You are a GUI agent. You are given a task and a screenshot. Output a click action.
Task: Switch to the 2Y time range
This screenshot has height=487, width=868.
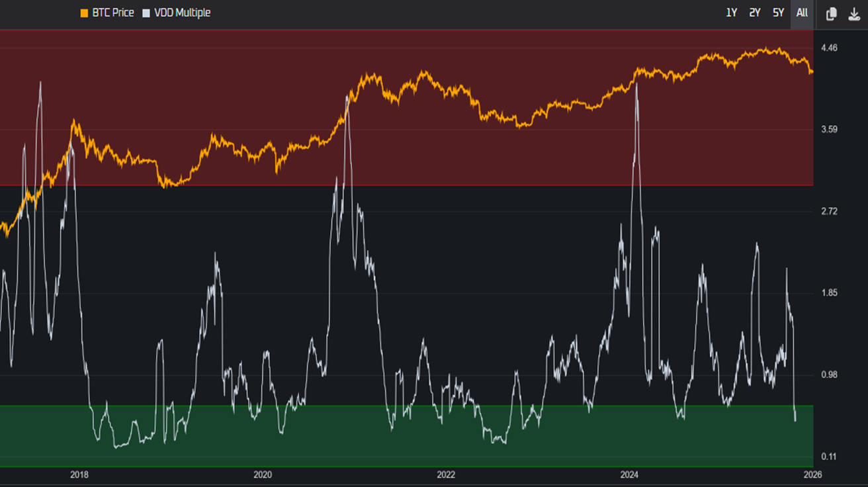point(755,13)
